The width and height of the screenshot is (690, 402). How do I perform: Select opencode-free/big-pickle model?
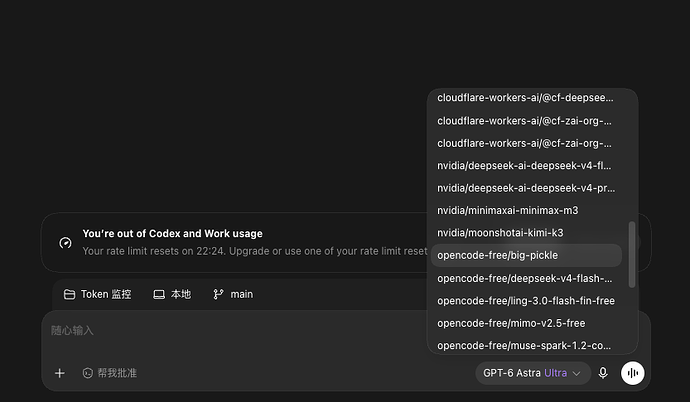tap(526, 255)
